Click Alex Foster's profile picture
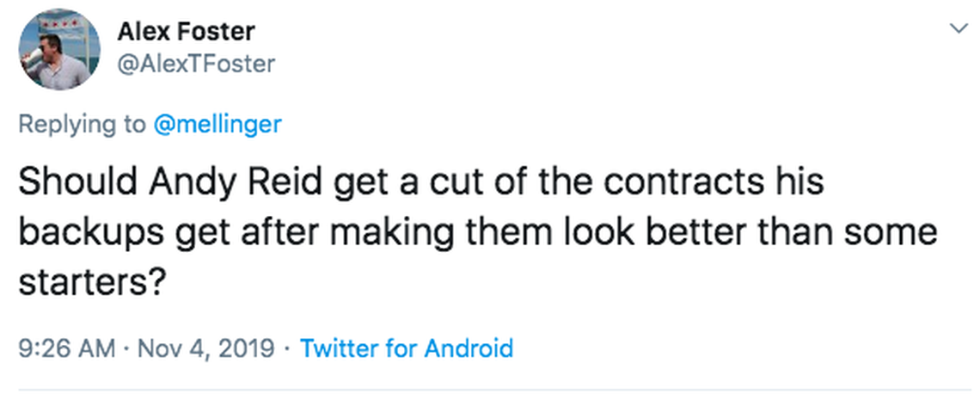The width and height of the screenshot is (980, 394). click(59, 50)
